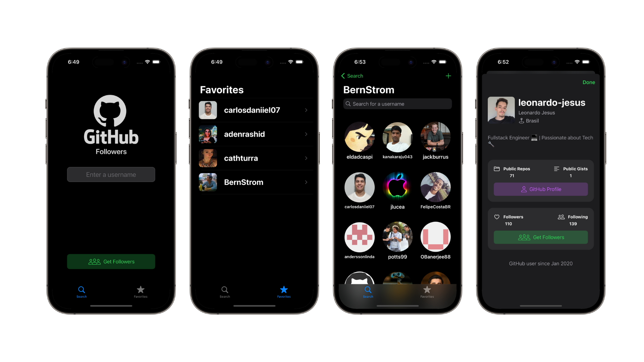Select Search tab on main screen
Screen dimensions: 644x362
pyautogui.click(x=82, y=292)
